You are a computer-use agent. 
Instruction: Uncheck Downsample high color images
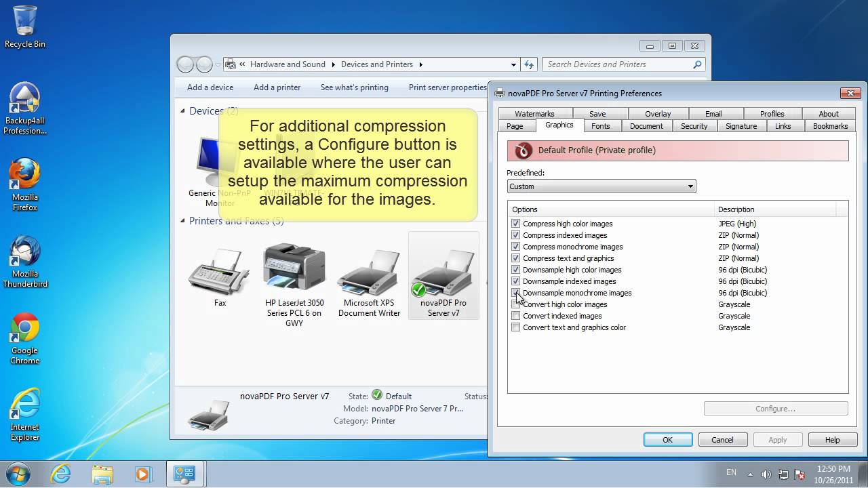[516, 270]
